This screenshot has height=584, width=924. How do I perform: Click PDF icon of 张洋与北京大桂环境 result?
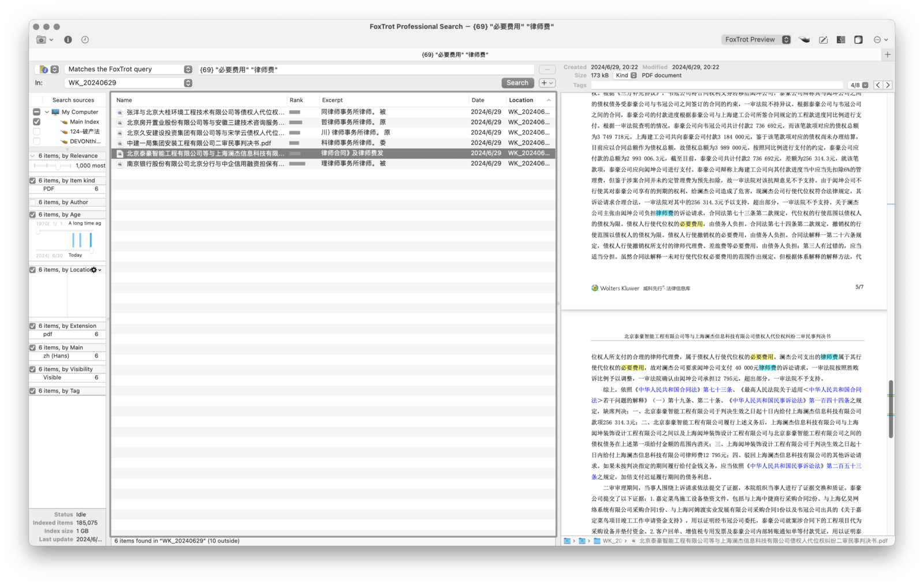pos(120,113)
